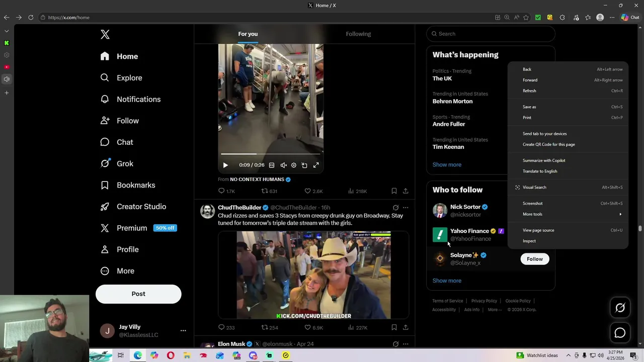644x362 pixels.
Task: Open Grok in the sidebar
Action: 117,163
